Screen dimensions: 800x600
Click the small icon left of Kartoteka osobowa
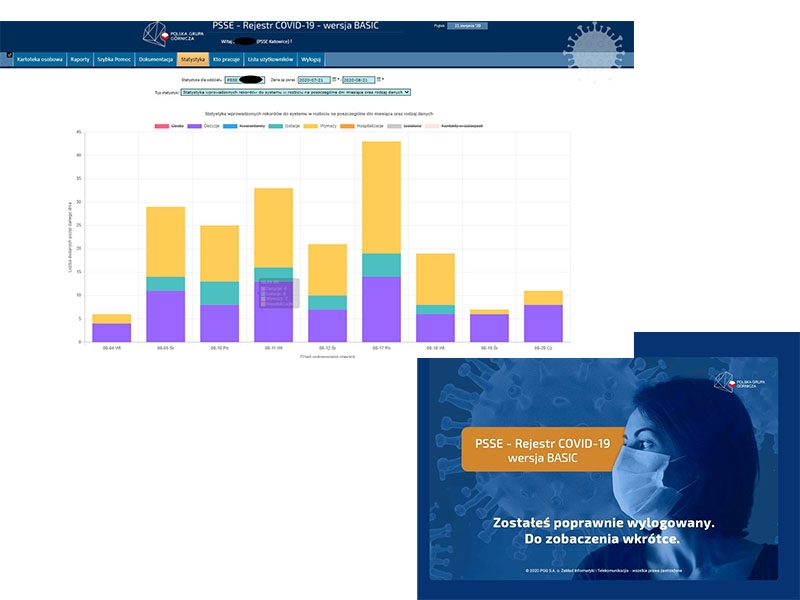(x=9, y=55)
